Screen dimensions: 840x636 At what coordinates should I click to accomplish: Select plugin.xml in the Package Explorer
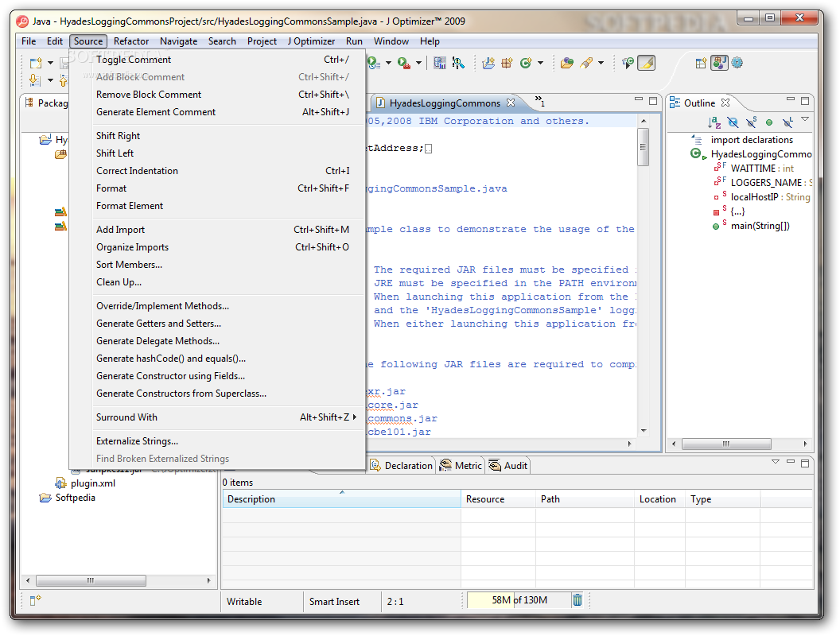point(93,483)
